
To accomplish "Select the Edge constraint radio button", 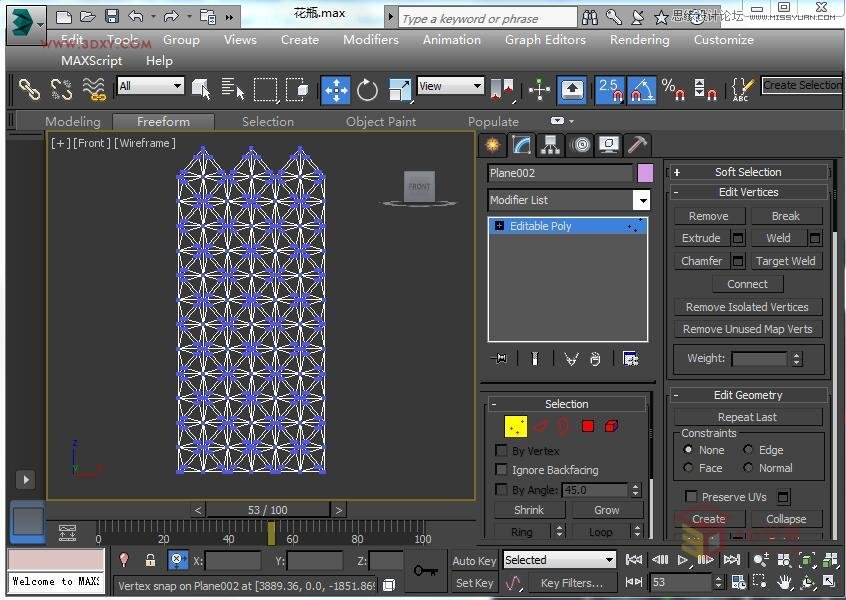I will (749, 449).
